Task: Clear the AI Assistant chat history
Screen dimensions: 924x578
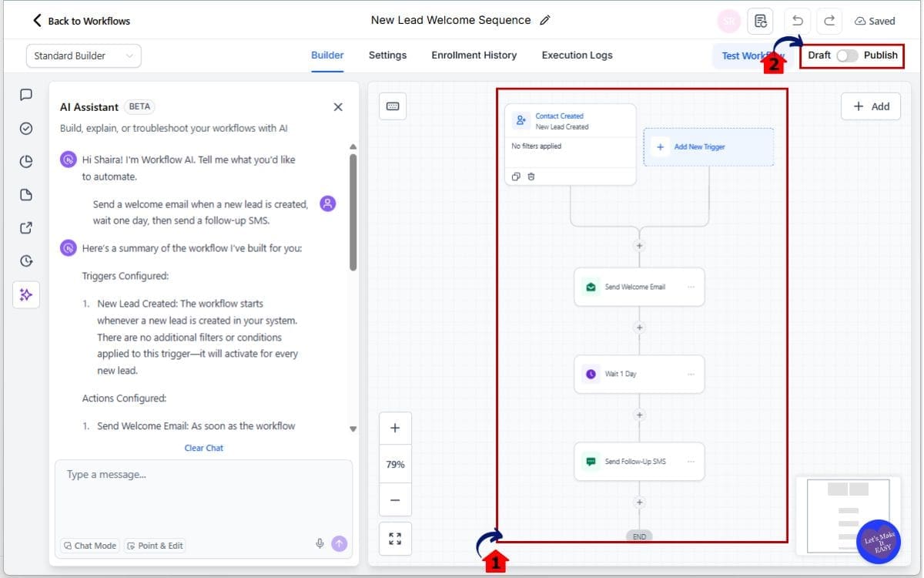Action: pyautogui.click(x=203, y=448)
